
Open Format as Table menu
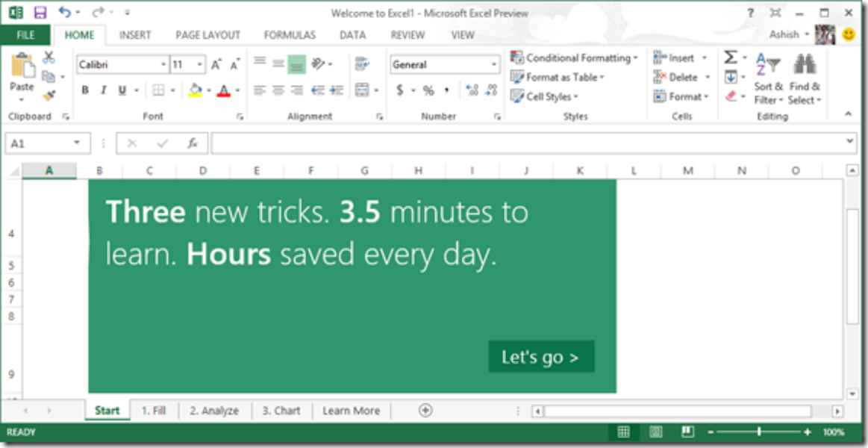558,77
